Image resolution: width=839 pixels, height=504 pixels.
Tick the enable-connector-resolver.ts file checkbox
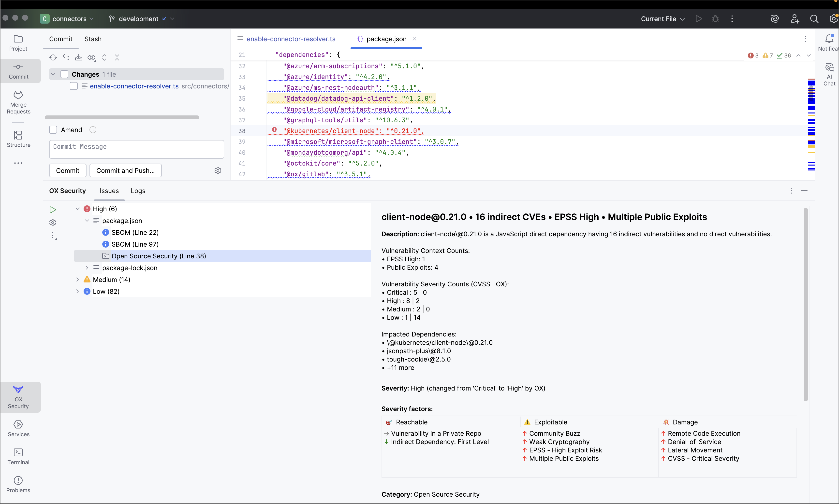pos(74,86)
